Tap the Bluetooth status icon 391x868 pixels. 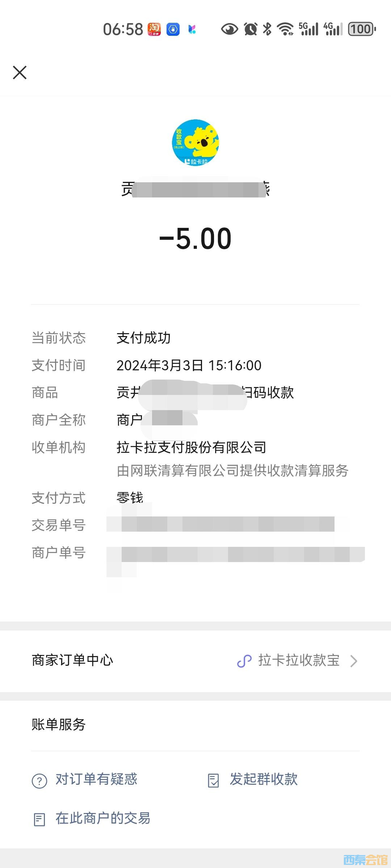(x=268, y=29)
